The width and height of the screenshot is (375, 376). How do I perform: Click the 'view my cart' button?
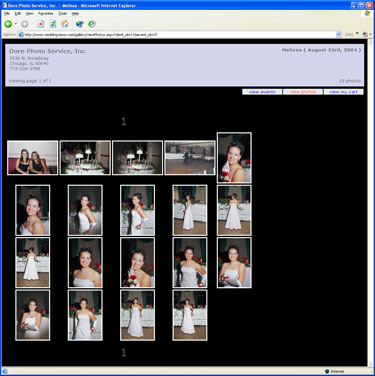pyautogui.click(x=343, y=92)
